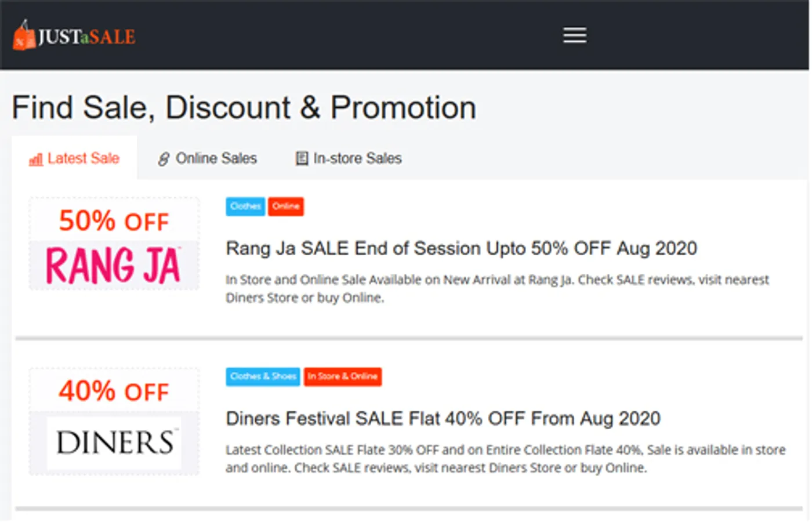Click the In Store & Online tag
This screenshot has height=522, width=812.
[342, 376]
